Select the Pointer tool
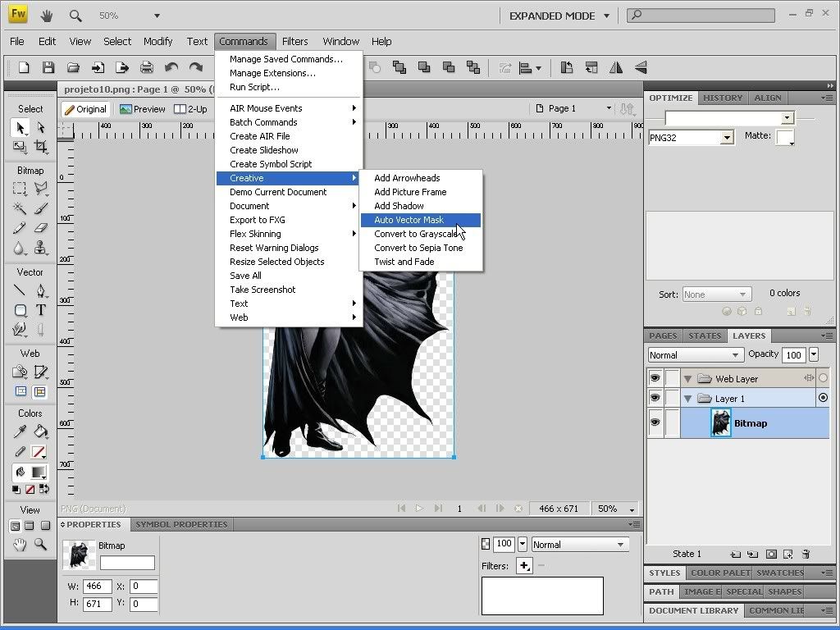 20,127
